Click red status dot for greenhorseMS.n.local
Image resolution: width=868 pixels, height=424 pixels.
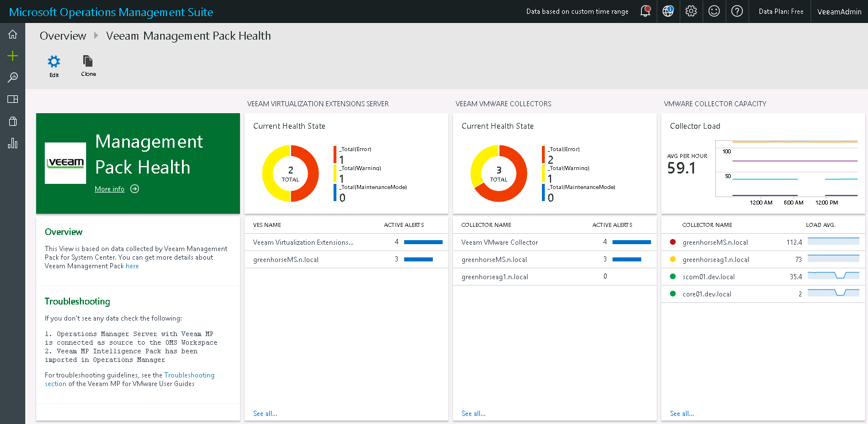pyautogui.click(x=673, y=242)
